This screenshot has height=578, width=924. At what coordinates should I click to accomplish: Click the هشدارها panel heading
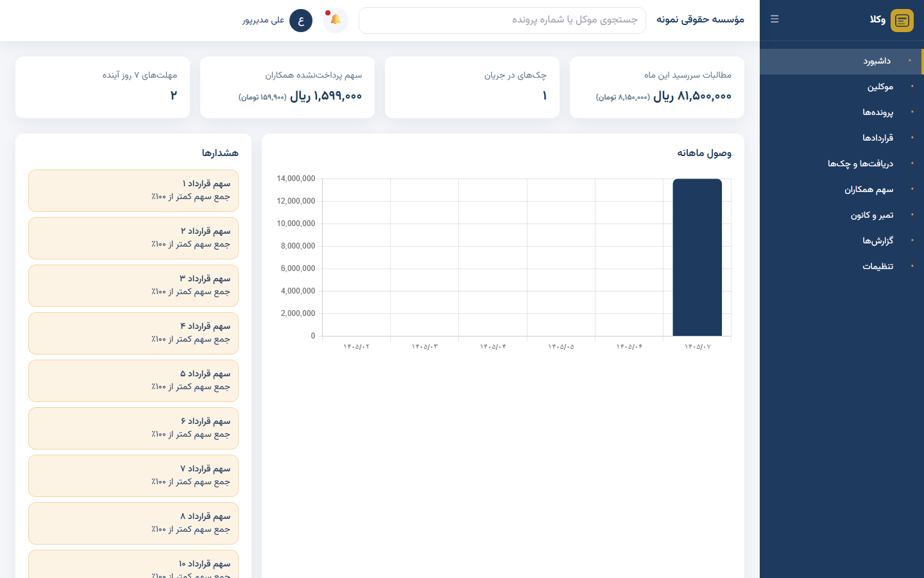(220, 153)
